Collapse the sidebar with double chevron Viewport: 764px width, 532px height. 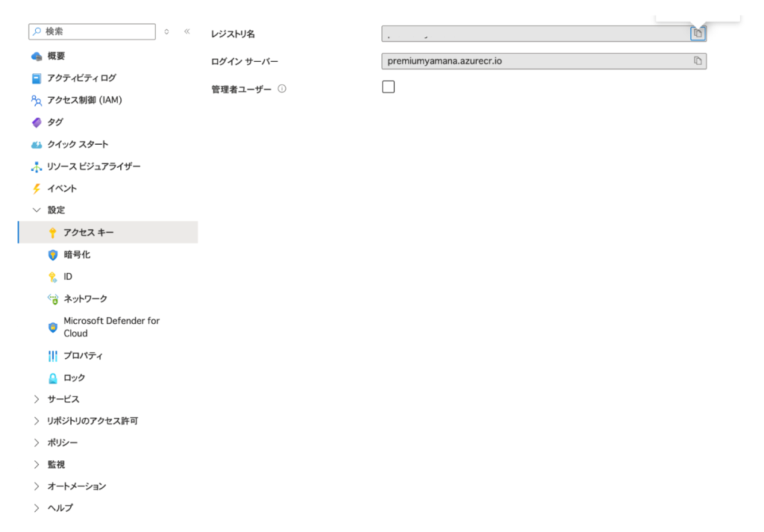click(187, 31)
